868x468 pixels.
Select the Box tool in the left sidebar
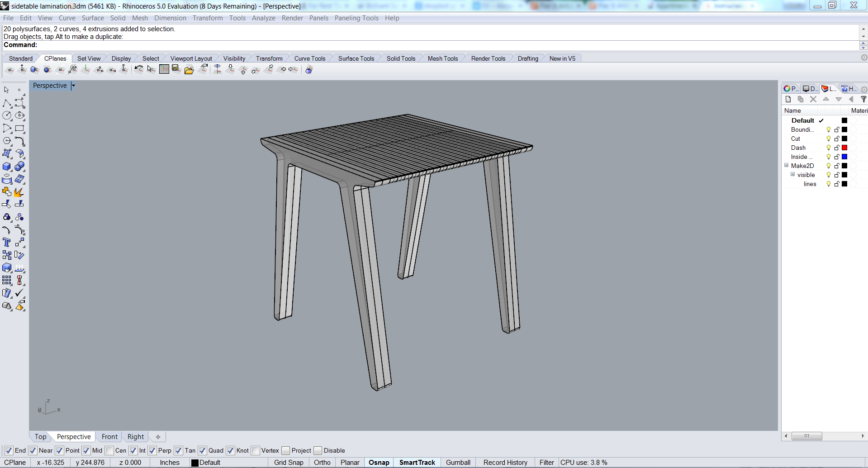click(6, 167)
